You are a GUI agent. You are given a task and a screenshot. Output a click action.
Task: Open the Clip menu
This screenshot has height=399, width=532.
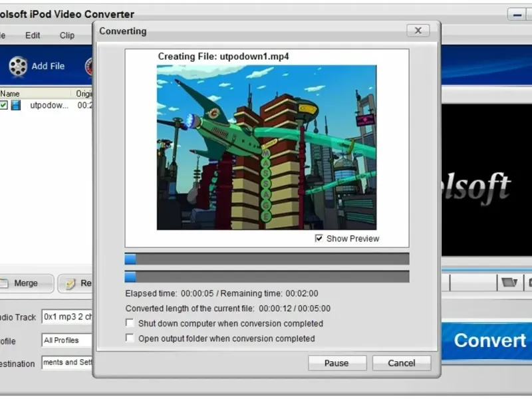(67, 35)
